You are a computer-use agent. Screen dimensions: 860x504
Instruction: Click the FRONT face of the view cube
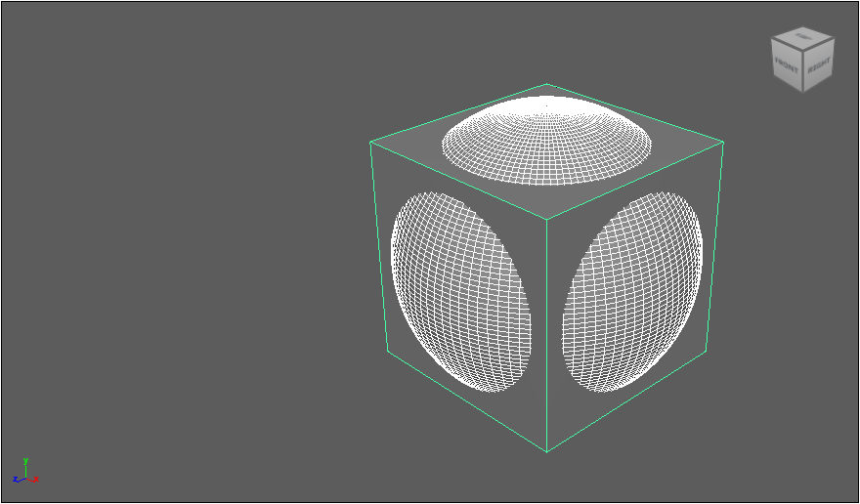[x=787, y=66]
